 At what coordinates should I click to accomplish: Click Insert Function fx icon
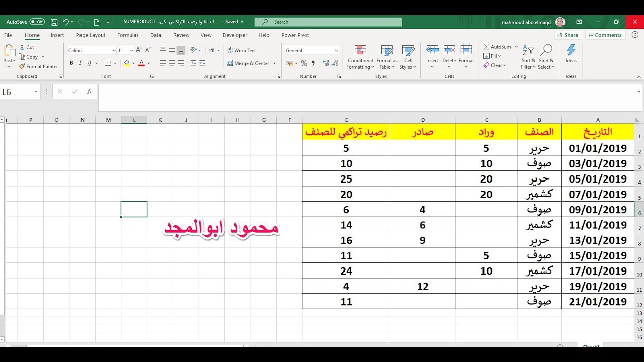89,92
